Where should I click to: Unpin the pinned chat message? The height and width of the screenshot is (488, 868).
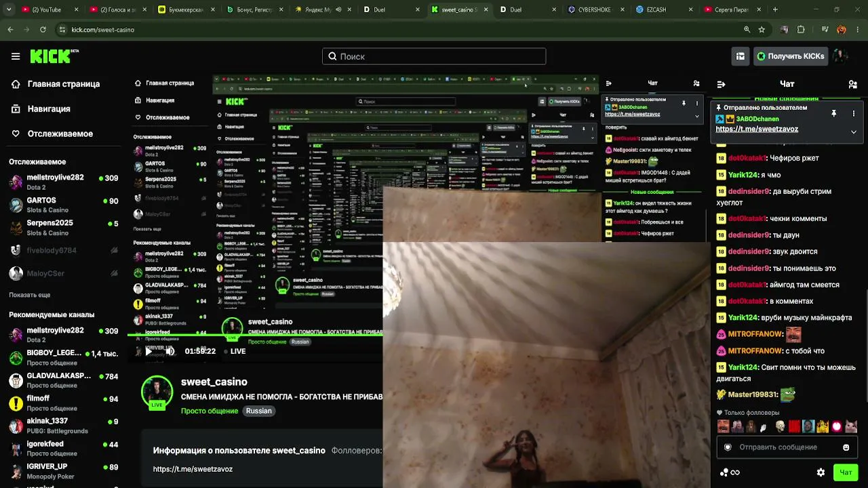[834, 113]
